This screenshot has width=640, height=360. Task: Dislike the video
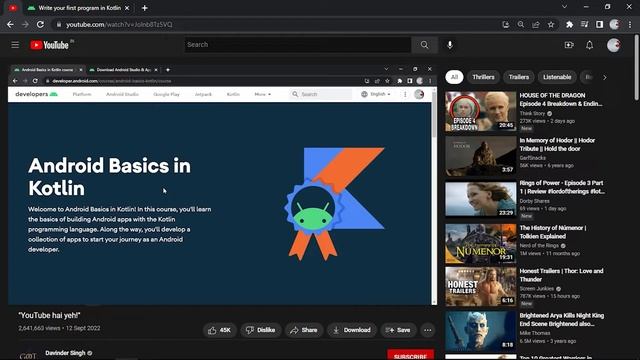pos(260,330)
